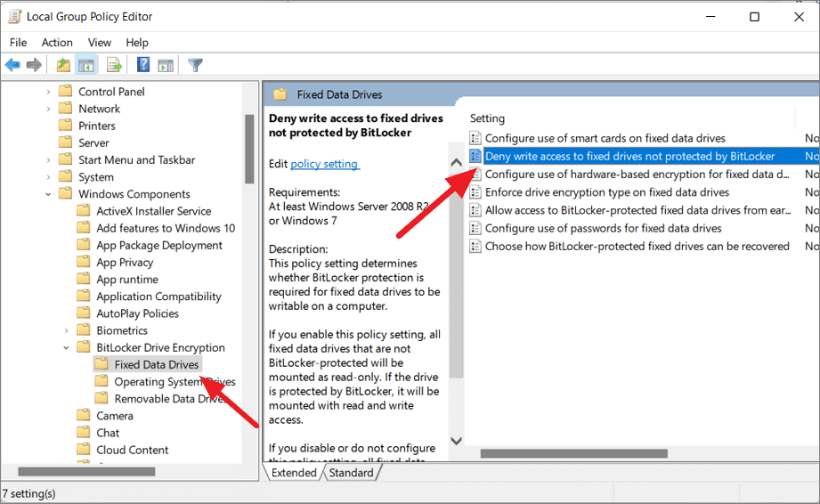Expand the System tree node

(48, 177)
